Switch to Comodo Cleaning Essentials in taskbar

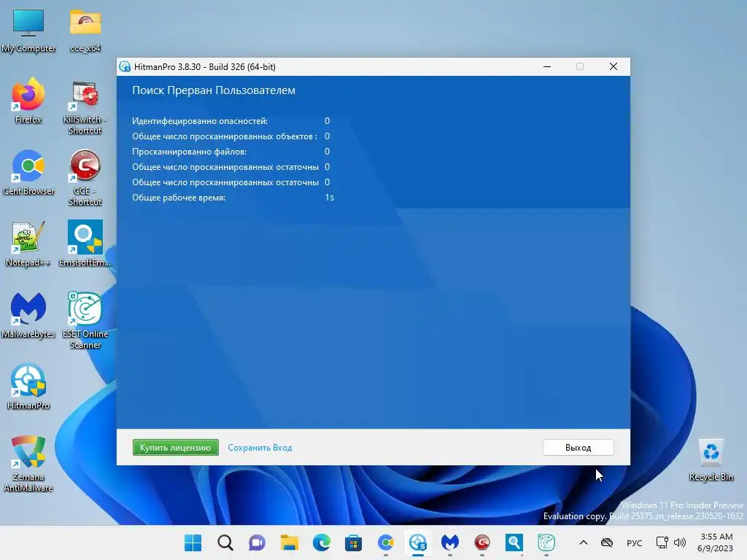(x=482, y=542)
